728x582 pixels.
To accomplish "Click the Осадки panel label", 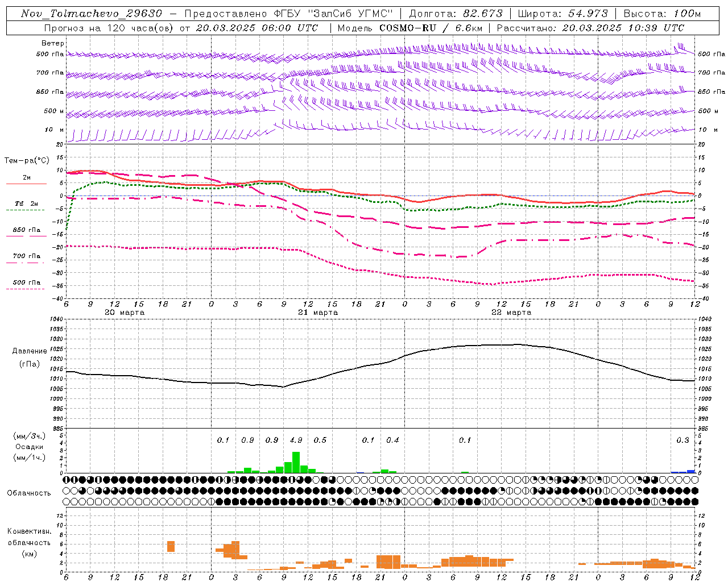I will click(30, 447).
